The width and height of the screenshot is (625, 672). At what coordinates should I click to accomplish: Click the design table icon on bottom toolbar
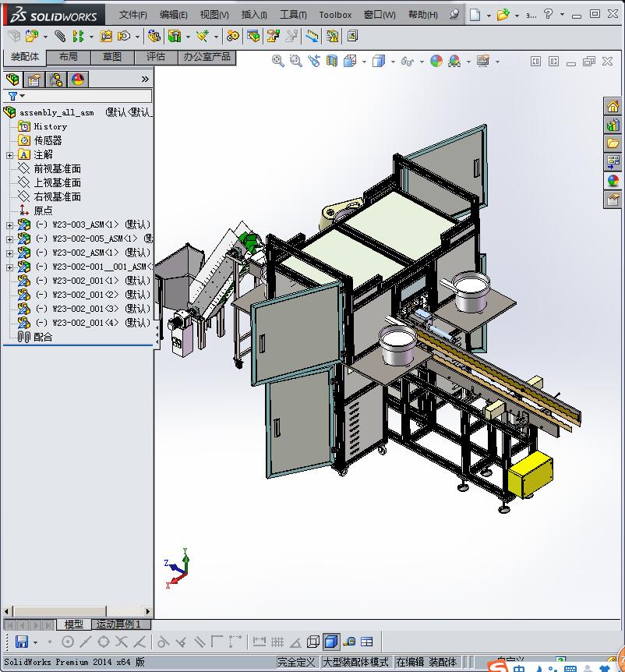point(367,642)
